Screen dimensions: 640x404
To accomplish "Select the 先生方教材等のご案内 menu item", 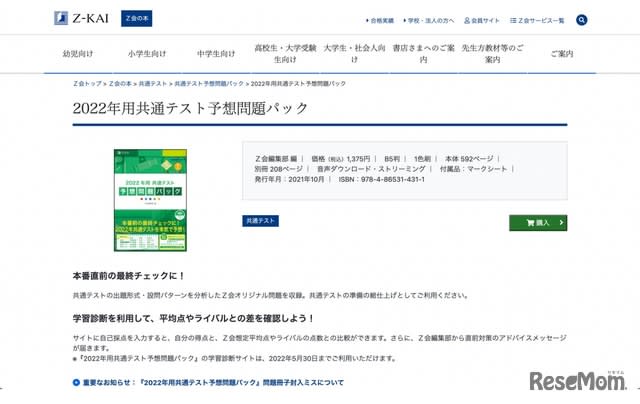I will 493,53.
